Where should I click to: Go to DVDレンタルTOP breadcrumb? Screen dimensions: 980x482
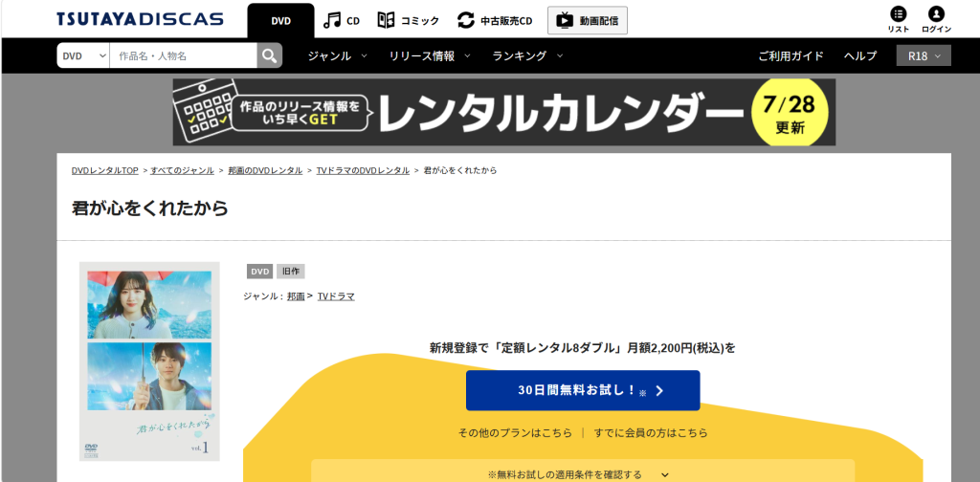pos(105,170)
